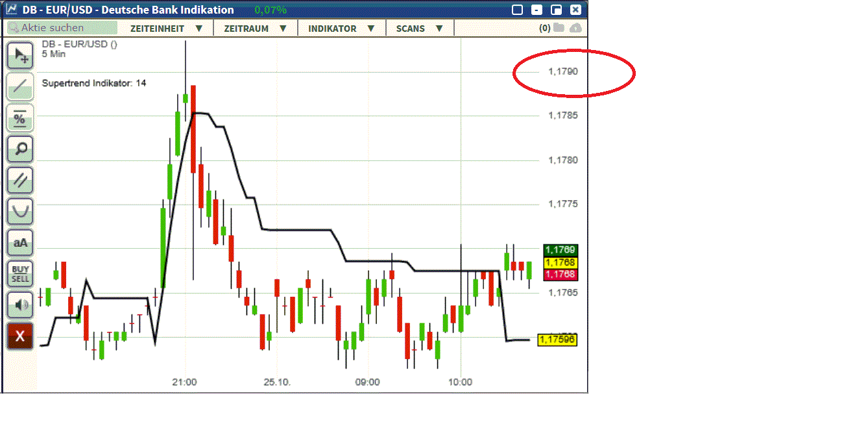Close the DB - EUR/USD chart window
The width and height of the screenshot is (868, 426).
(x=575, y=10)
